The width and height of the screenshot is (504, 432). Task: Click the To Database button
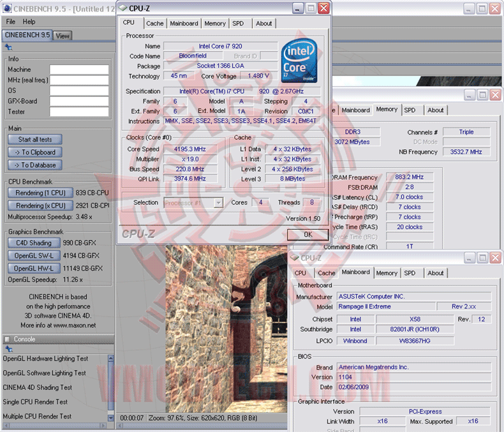[x=34, y=165]
